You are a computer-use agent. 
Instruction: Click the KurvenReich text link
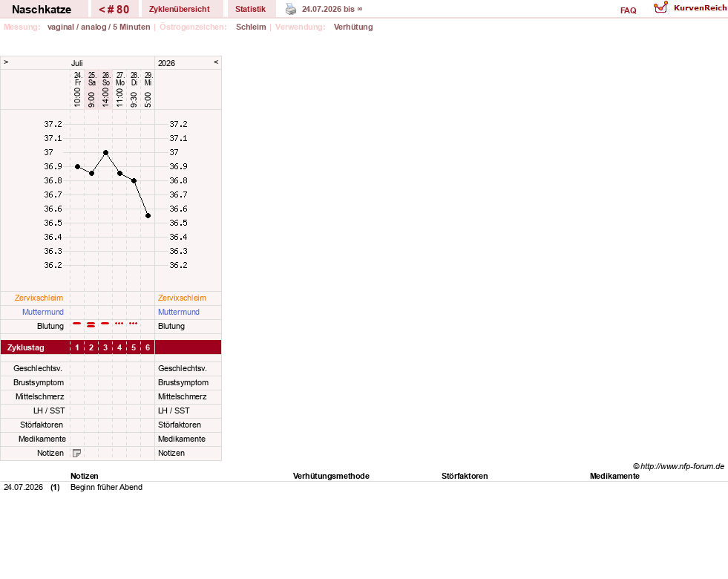point(700,8)
